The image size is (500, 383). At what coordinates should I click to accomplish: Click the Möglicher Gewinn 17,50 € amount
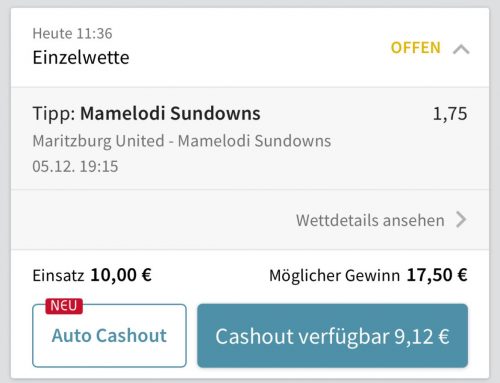click(x=437, y=276)
